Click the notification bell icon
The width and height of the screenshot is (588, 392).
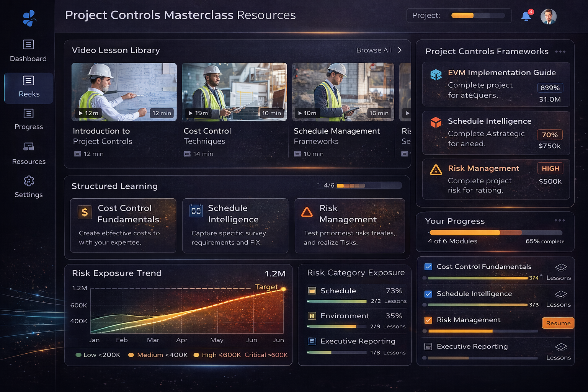coord(526,16)
